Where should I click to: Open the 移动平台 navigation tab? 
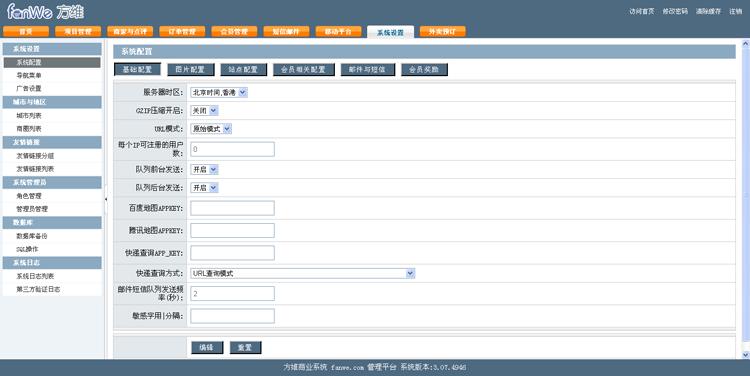339,32
